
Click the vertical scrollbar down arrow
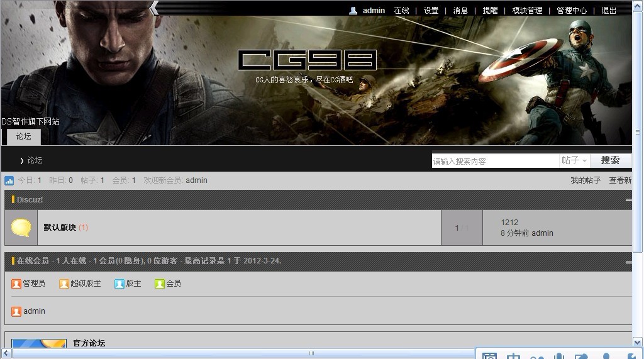pos(638,342)
